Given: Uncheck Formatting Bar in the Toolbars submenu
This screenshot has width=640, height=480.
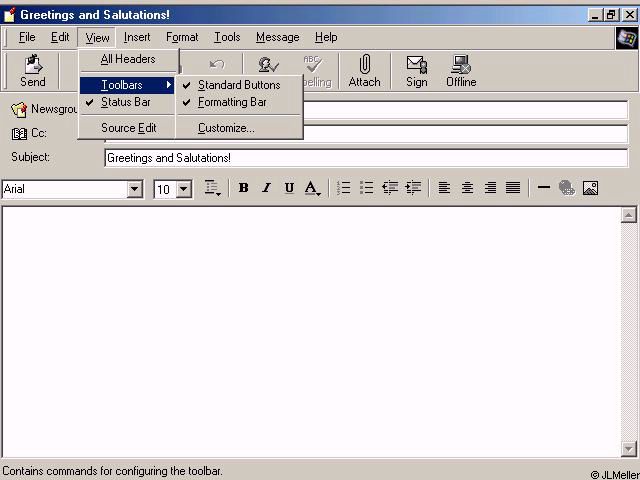Looking at the screenshot, I should 240,102.
